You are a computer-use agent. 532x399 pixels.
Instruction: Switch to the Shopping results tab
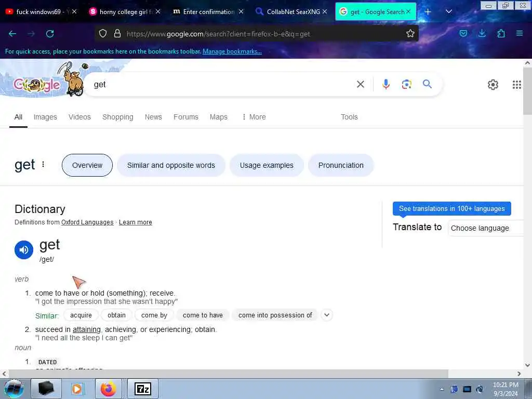click(x=118, y=117)
